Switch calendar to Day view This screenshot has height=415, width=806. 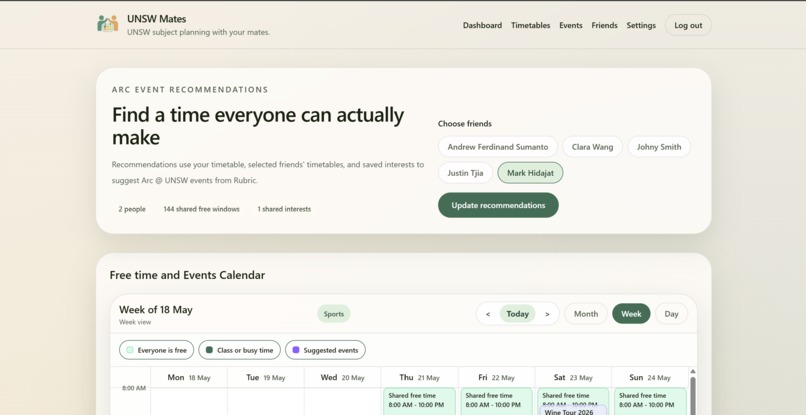(671, 314)
